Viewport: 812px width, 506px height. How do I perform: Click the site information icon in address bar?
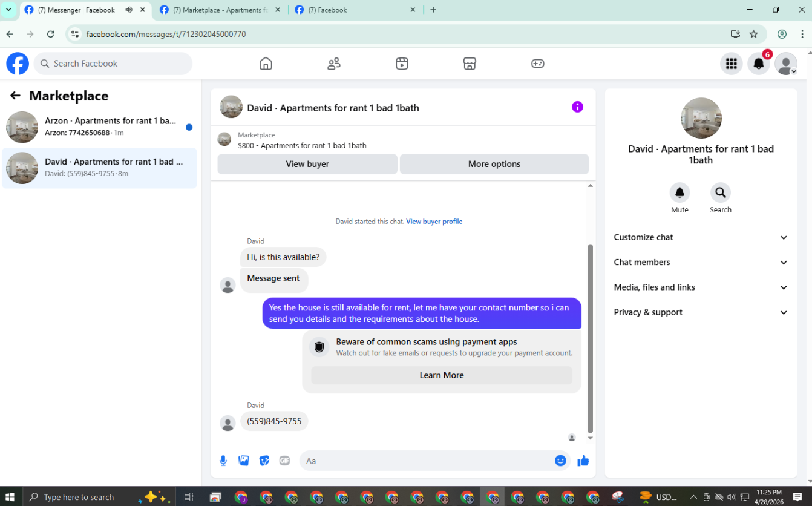pos(74,34)
